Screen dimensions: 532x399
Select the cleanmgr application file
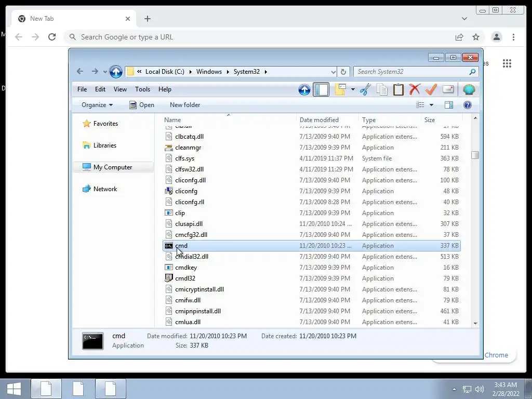coord(312,148)
